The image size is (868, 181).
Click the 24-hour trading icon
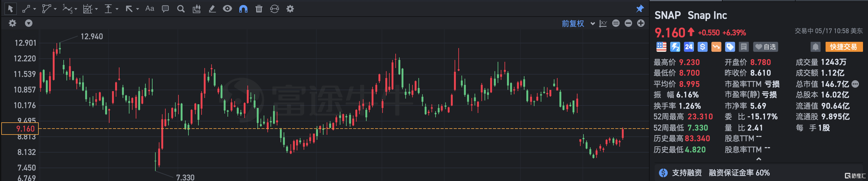tap(689, 47)
